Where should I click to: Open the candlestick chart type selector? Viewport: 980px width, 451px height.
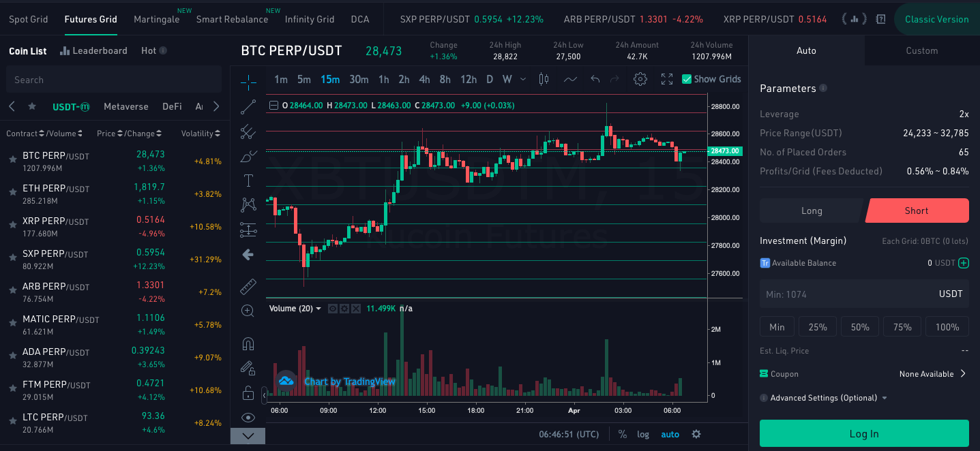[x=544, y=79]
